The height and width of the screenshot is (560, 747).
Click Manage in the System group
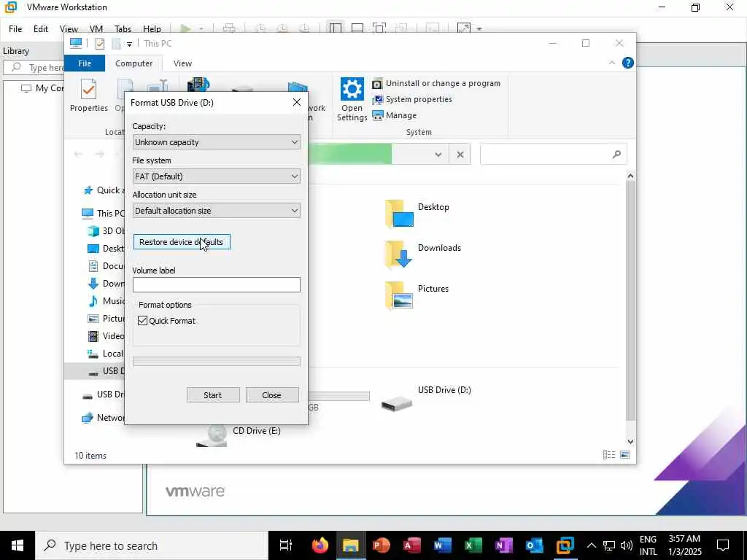click(395, 116)
